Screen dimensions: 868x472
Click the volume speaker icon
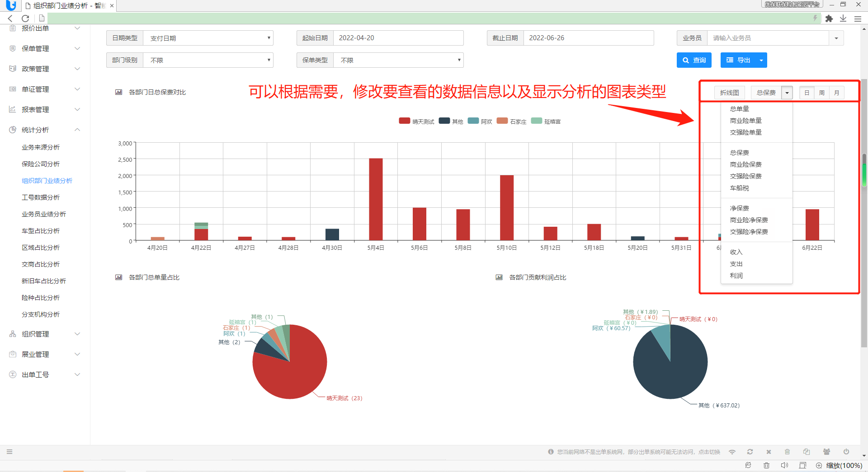click(x=784, y=465)
